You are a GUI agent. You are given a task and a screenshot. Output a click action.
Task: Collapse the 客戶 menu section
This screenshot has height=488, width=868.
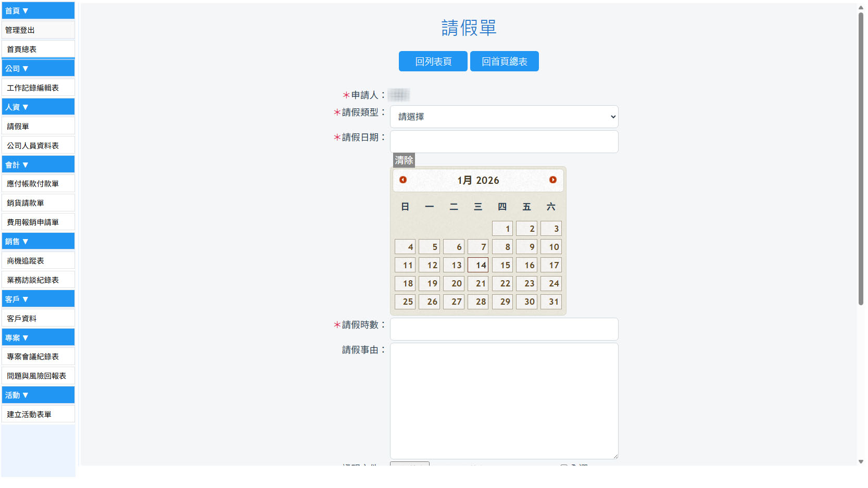[38, 299]
